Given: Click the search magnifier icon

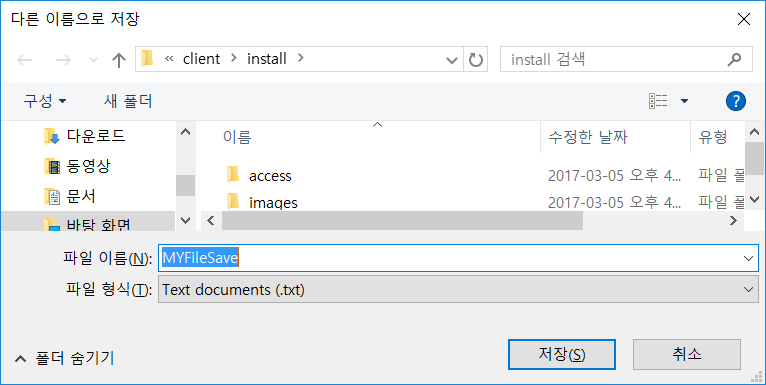Looking at the screenshot, I should coord(734,60).
